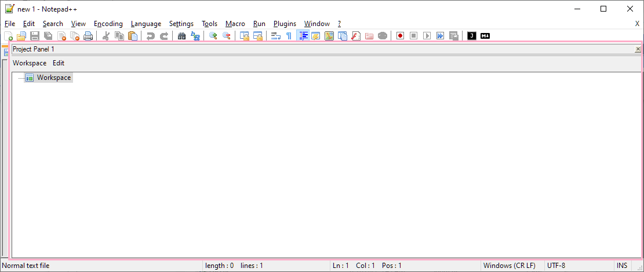Open the Search menu
This screenshot has height=272, width=644.
[x=53, y=24]
